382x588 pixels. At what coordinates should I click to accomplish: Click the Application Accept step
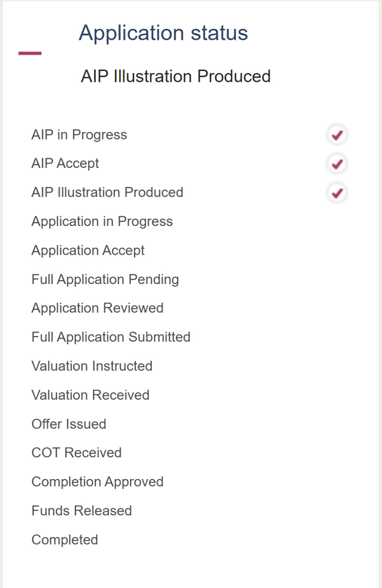(x=88, y=250)
